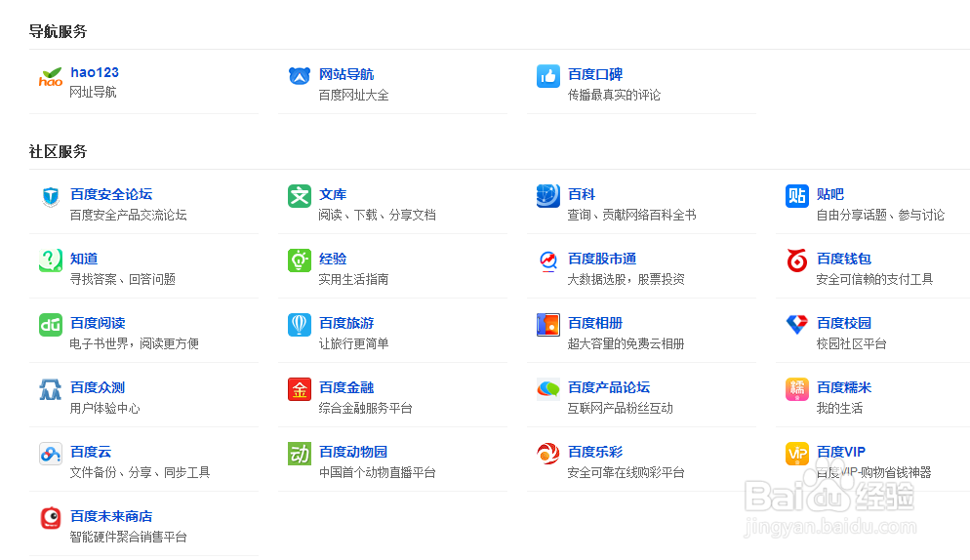Click the 百度校园 diamond icon
970x560 pixels.
click(x=796, y=324)
